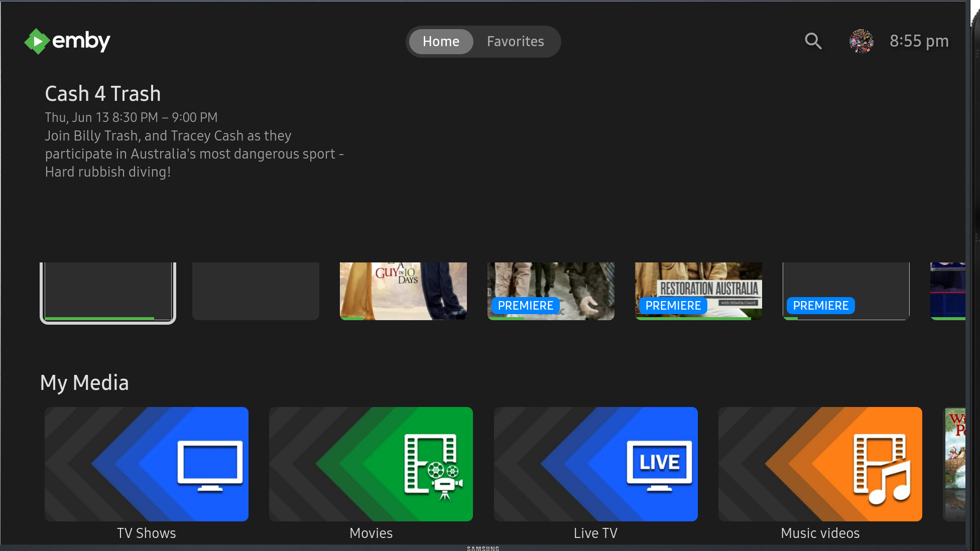
Task: Open the search magnifier icon
Action: tap(813, 41)
